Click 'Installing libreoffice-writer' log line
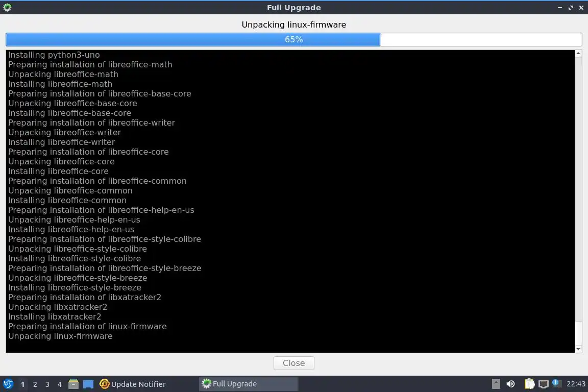The width and height of the screenshot is (588, 392). coord(61,142)
